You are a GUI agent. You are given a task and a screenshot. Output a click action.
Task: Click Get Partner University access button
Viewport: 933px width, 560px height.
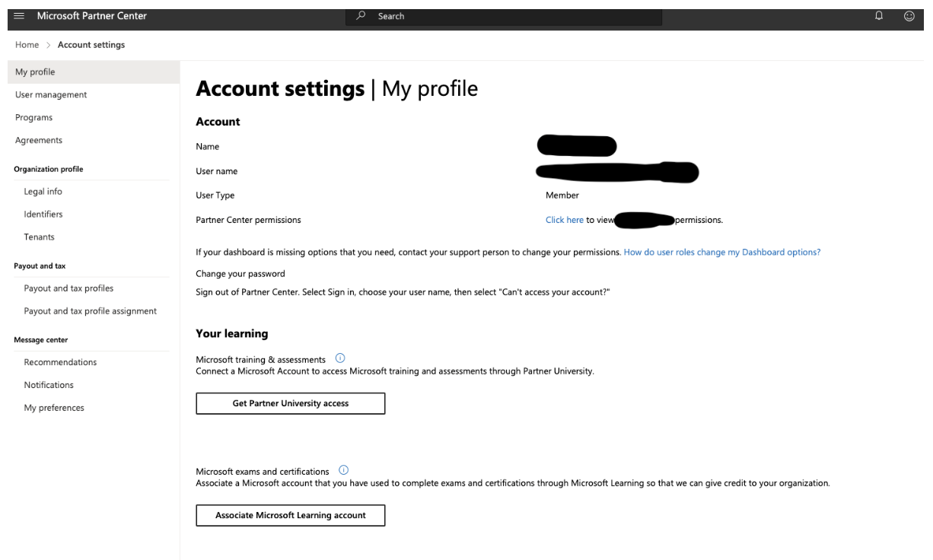click(x=291, y=403)
